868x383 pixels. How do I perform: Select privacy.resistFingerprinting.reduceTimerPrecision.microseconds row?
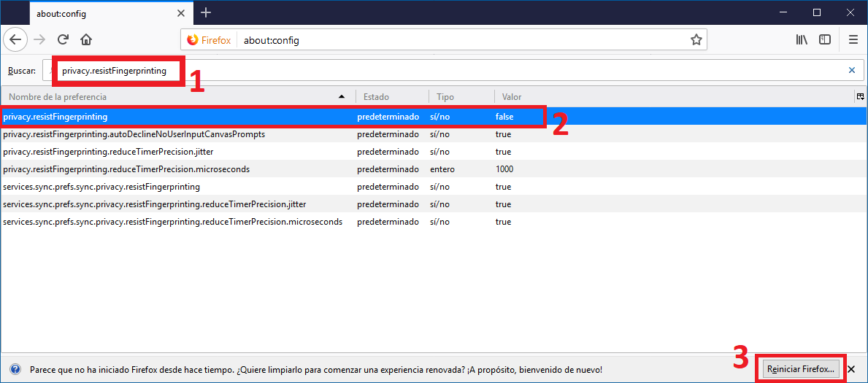click(x=434, y=169)
